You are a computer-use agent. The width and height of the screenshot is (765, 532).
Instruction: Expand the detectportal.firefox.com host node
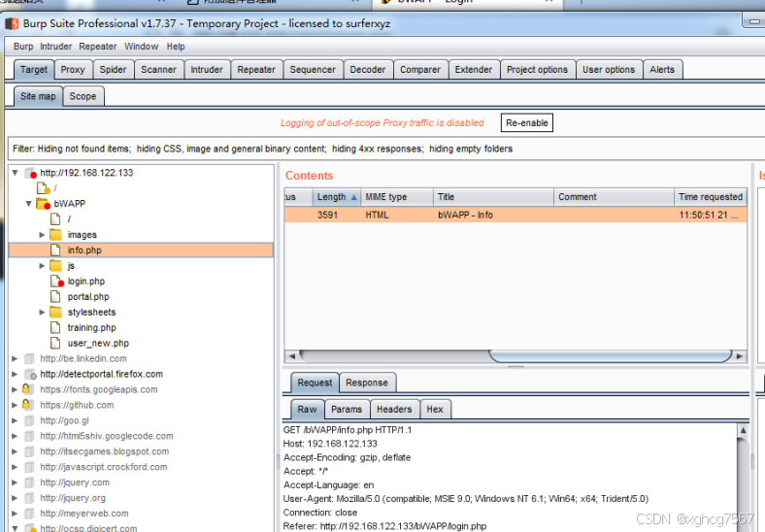tap(15, 374)
